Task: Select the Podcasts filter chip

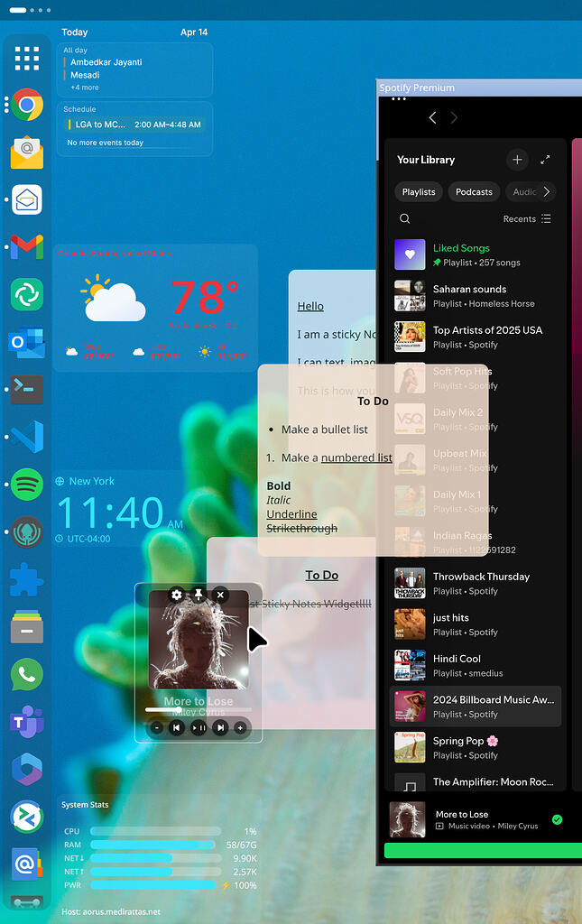Action: coord(475,192)
